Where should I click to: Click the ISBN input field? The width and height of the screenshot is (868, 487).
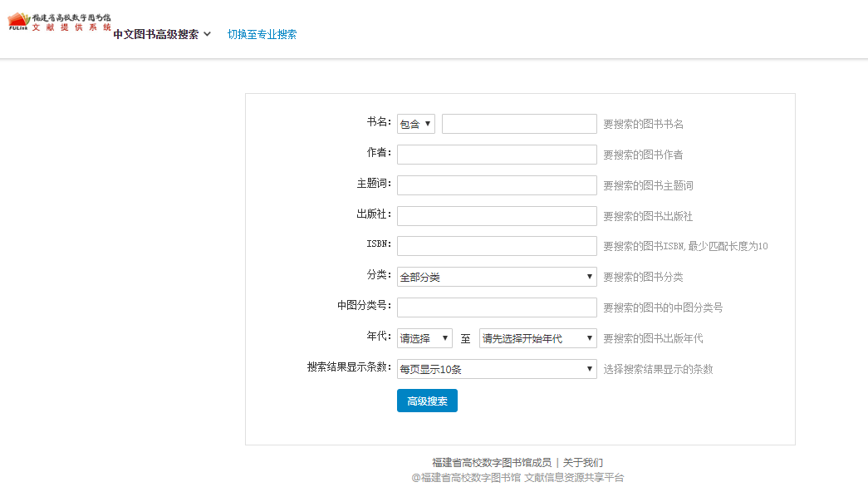(497, 246)
